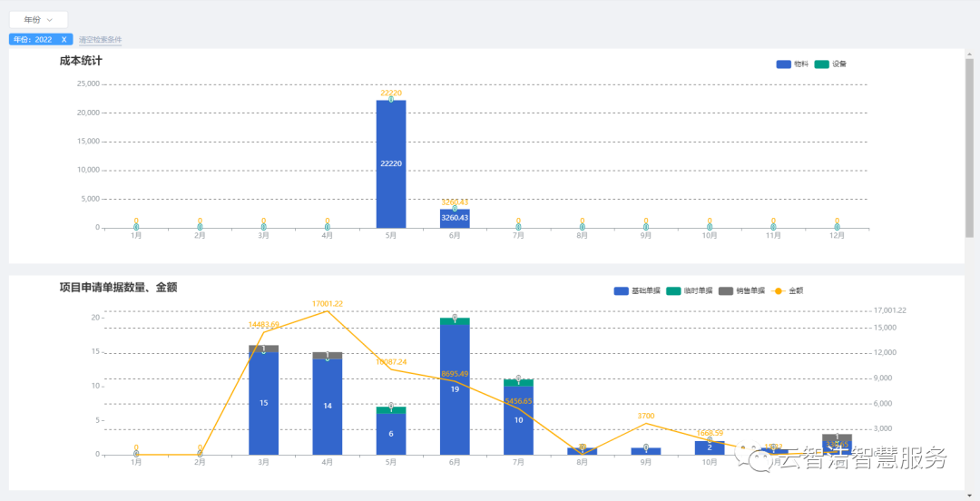
Task: Select the 14483.69 March point on 金额 line
Action: point(263,332)
